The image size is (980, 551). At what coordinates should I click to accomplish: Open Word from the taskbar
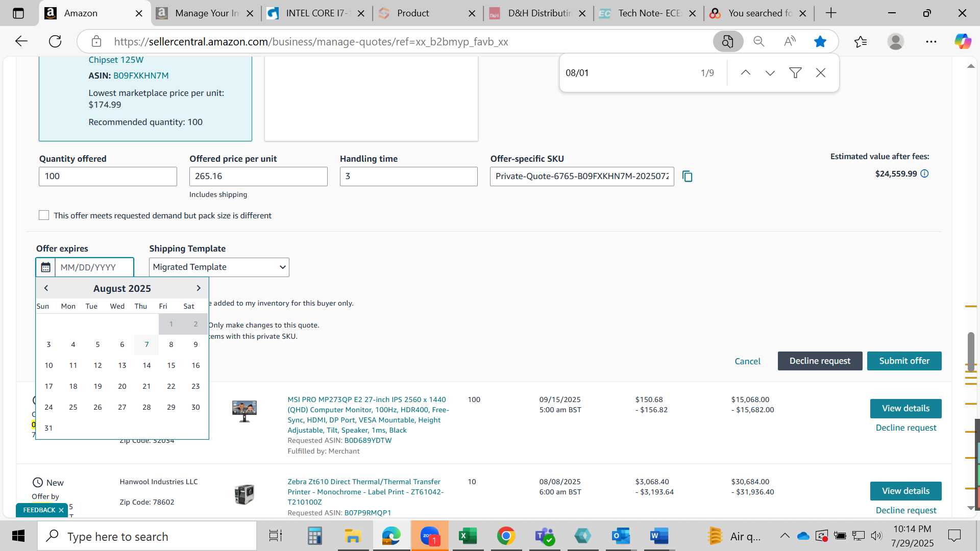[x=659, y=536]
